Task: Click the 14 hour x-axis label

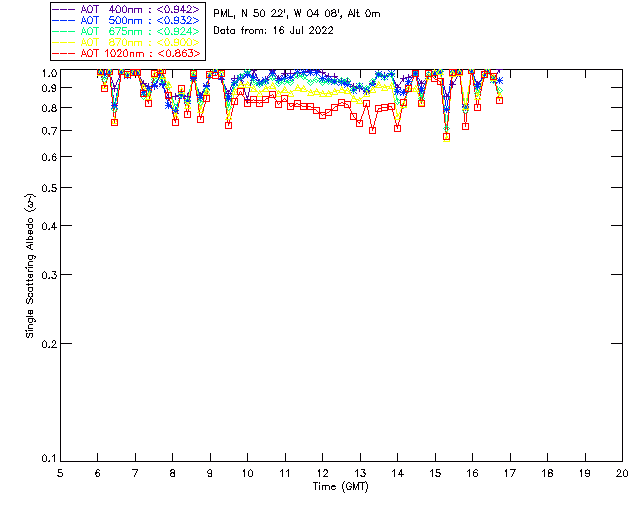Action: [x=398, y=473]
